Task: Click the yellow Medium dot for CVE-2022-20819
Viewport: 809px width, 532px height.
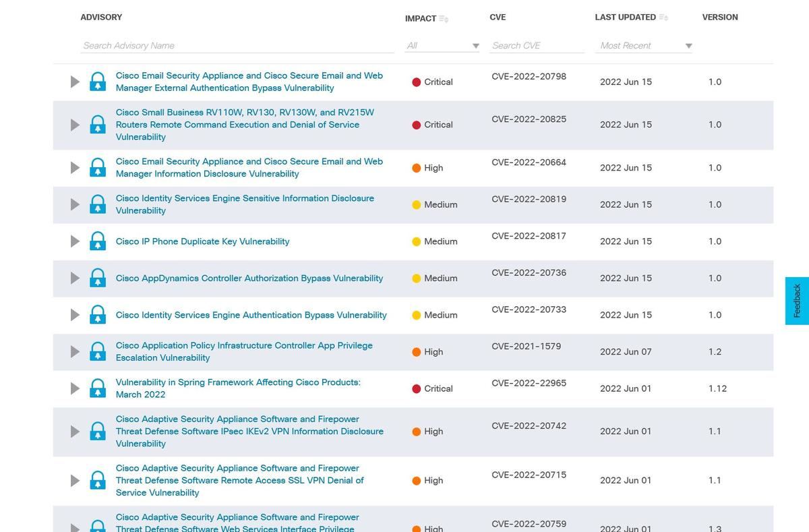Action: click(417, 205)
